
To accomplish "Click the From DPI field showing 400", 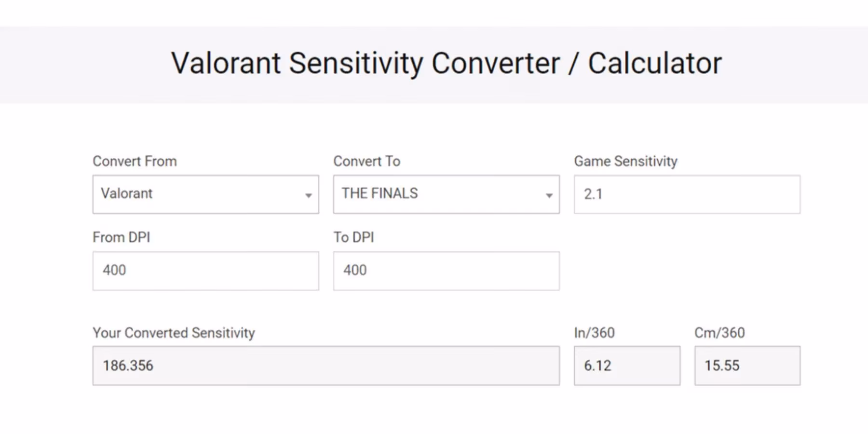I will 205,271.
